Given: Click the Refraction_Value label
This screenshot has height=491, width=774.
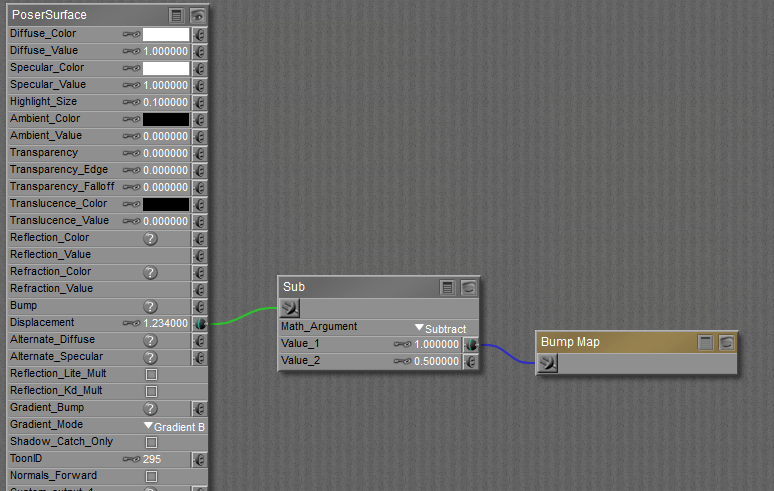Looking at the screenshot, I should tap(51, 289).
